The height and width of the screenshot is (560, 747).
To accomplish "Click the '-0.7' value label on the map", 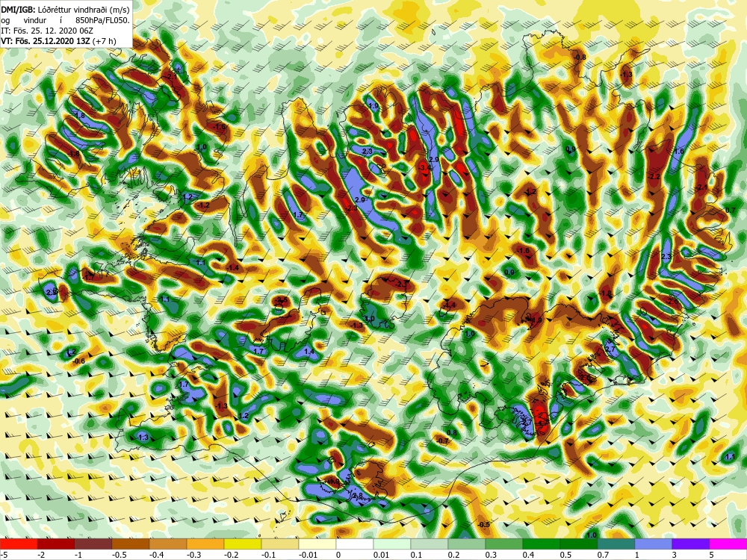I will [x=442, y=441].
